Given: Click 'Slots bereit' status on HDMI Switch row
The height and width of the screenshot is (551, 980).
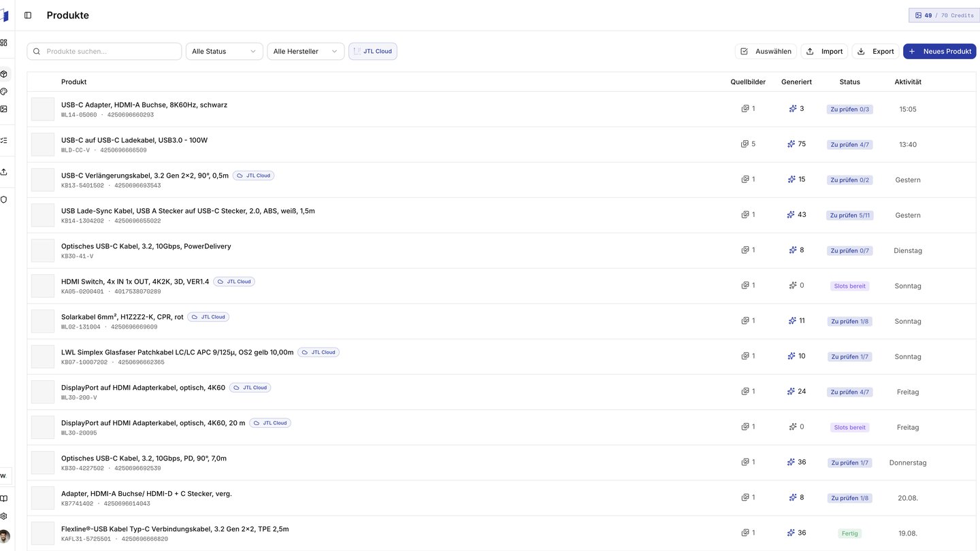Looking at the screenshot, I should 850,286.
